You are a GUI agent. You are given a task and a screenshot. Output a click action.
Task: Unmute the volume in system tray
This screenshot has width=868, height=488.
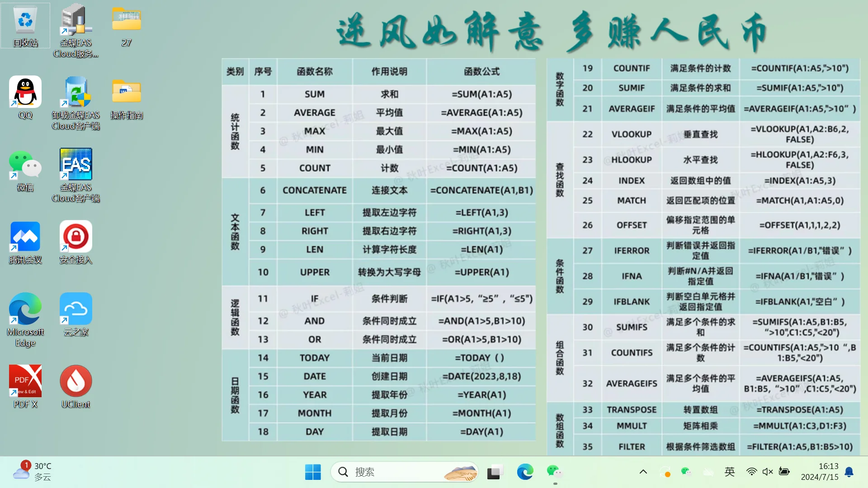[767, 472]
